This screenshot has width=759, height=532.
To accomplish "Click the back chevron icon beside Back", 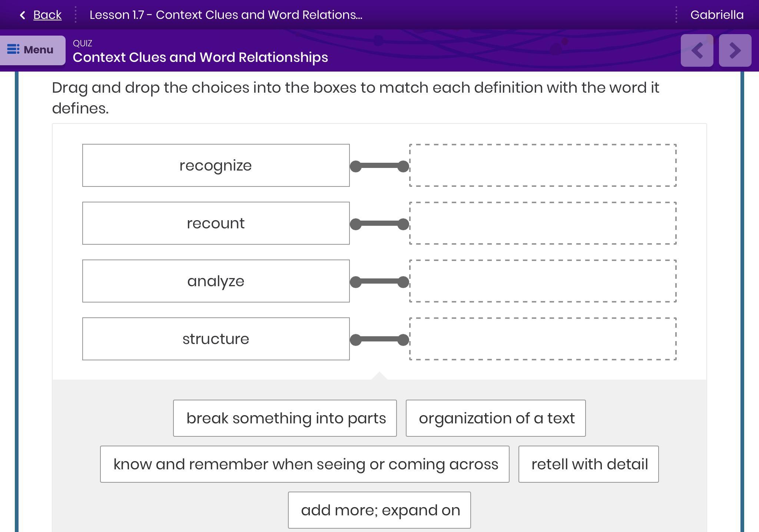I will coord(23,15).
